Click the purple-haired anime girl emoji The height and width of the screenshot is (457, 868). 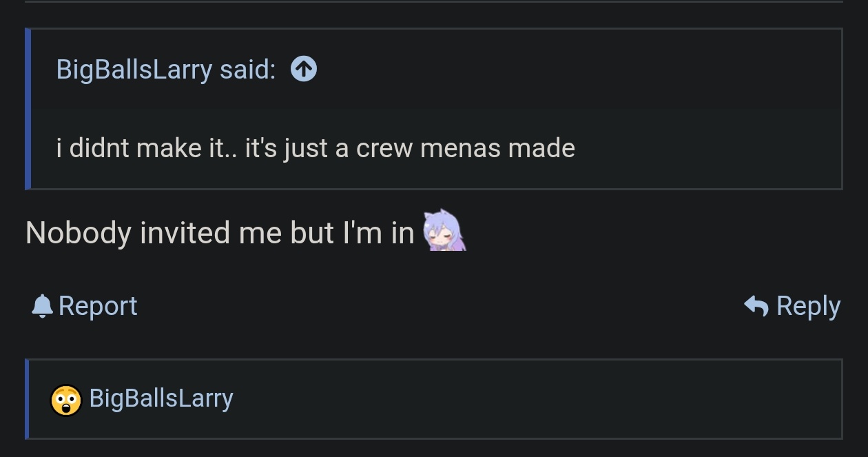[444, 231]
